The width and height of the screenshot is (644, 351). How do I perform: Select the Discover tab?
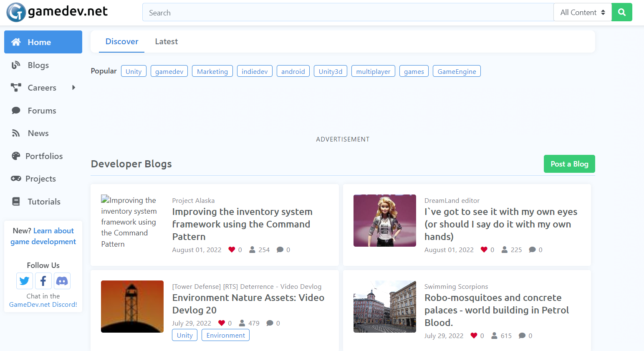pos(121,41)
